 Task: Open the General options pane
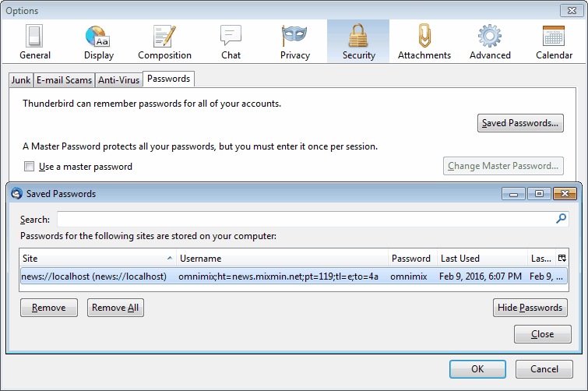pos(35,41)
